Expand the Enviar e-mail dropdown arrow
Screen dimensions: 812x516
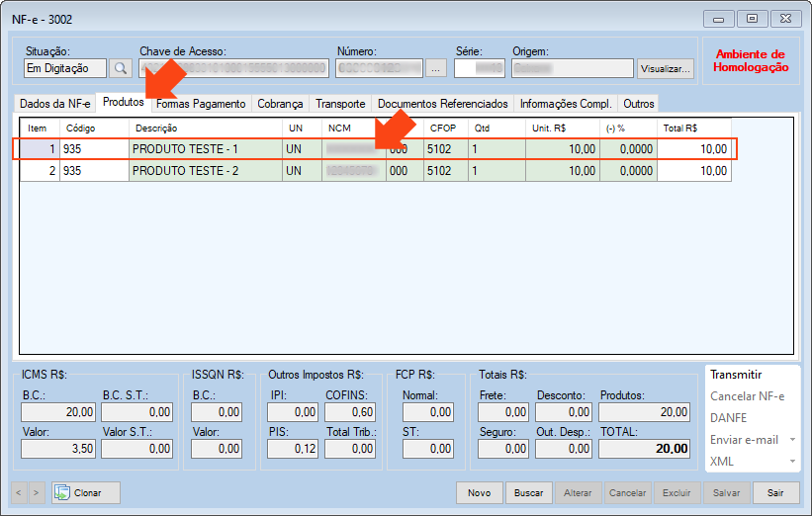pyautogui.click(x=790, y=440)
